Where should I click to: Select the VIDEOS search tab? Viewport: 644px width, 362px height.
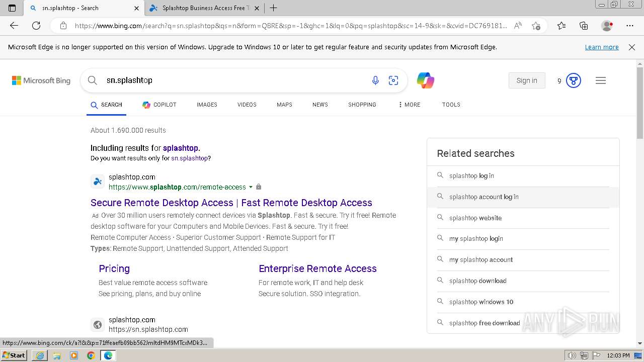pos(247,105)
